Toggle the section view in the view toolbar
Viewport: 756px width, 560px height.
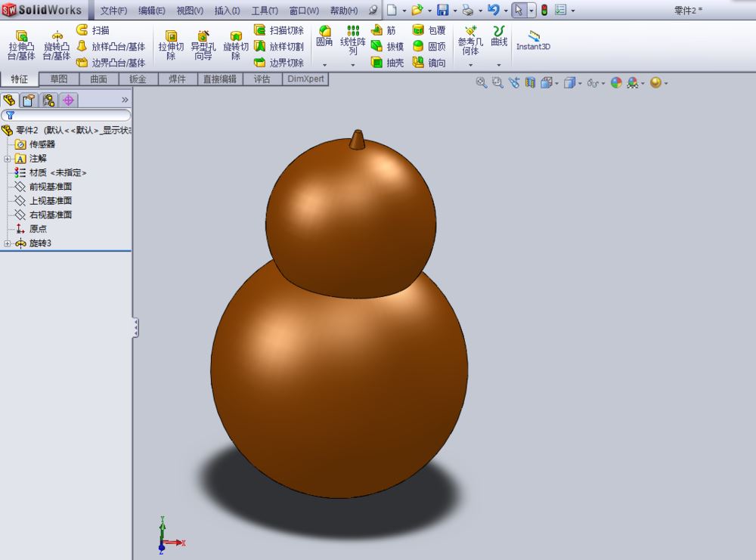pyautogui.click(x=531, y=82)
